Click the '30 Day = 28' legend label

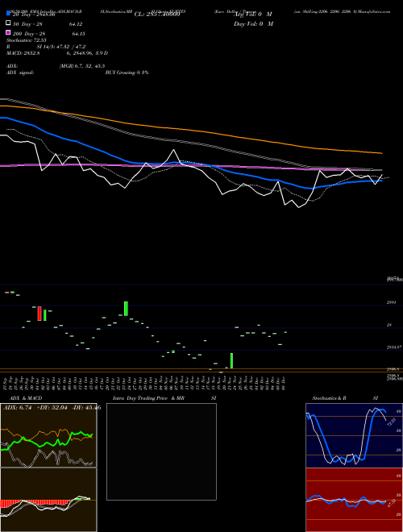[x=27, y=24]
